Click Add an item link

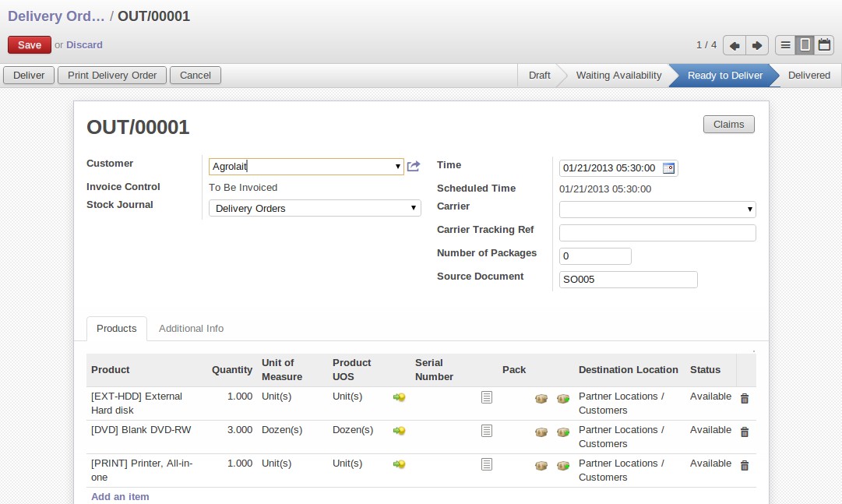120,496
